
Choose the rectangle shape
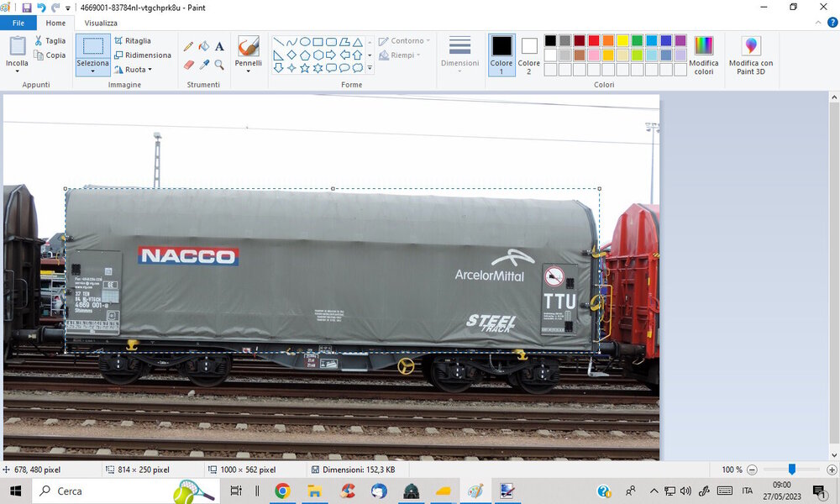pyautogui.click(x=318, y=42)
